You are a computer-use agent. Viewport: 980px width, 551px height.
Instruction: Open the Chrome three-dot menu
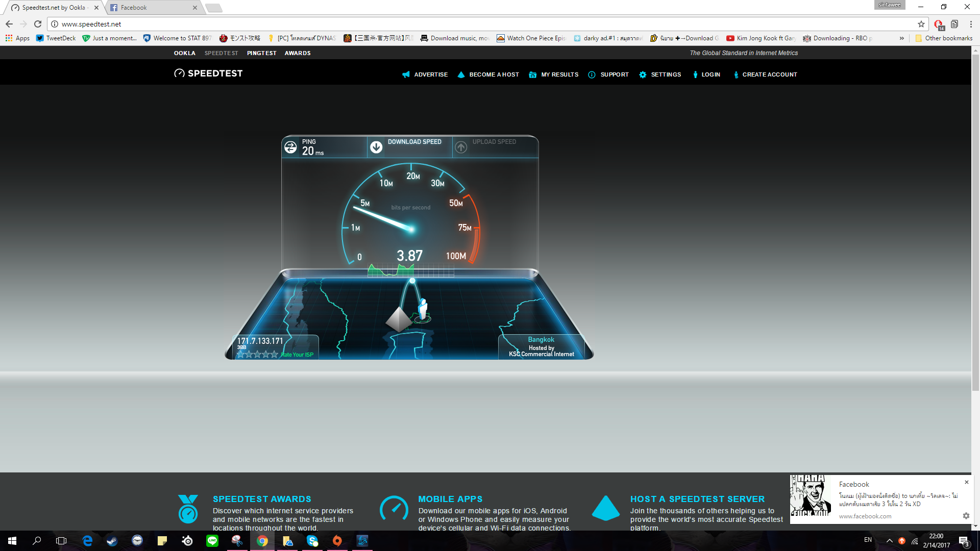tap(971, 24)
